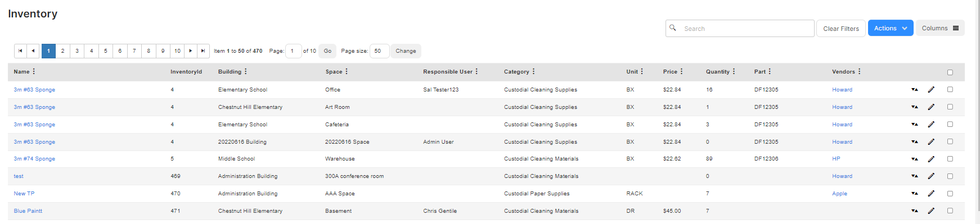Focus the inventory Search field
The width and height of the screenshot is (980, 224).
(x=740, y=29)
